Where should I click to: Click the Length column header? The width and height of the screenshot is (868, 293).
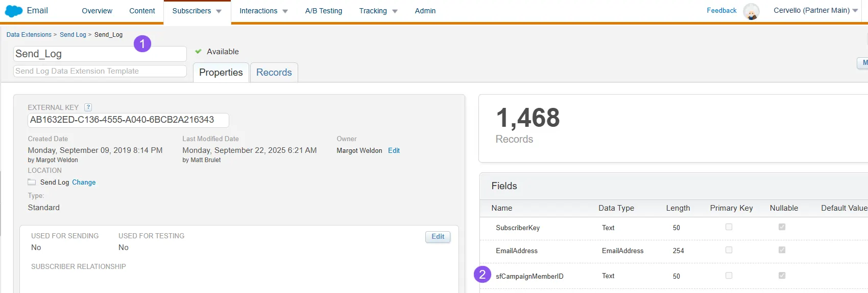click(x=678, y=208)
